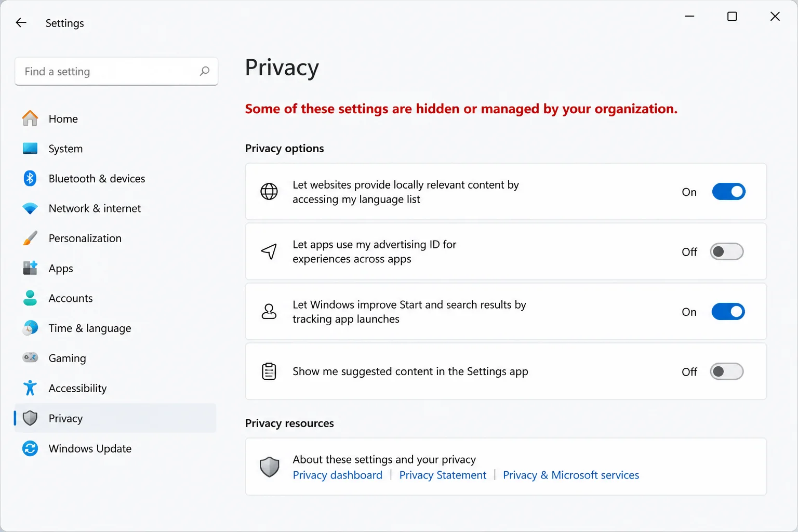The width and height of the screenshot is (798, 532).
Task: Click the app launch tracking person icon
Action: pos(269,312)
